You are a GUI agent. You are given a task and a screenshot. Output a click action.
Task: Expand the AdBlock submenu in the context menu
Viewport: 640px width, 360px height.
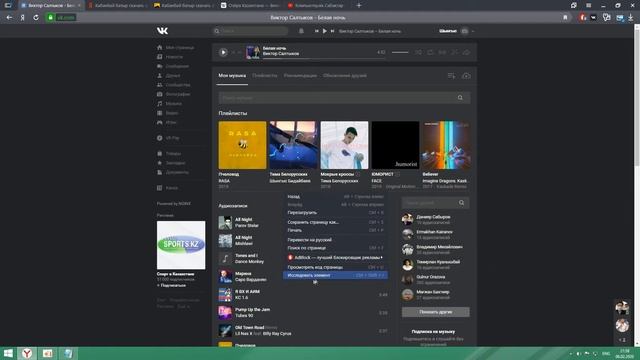(335, 258)
